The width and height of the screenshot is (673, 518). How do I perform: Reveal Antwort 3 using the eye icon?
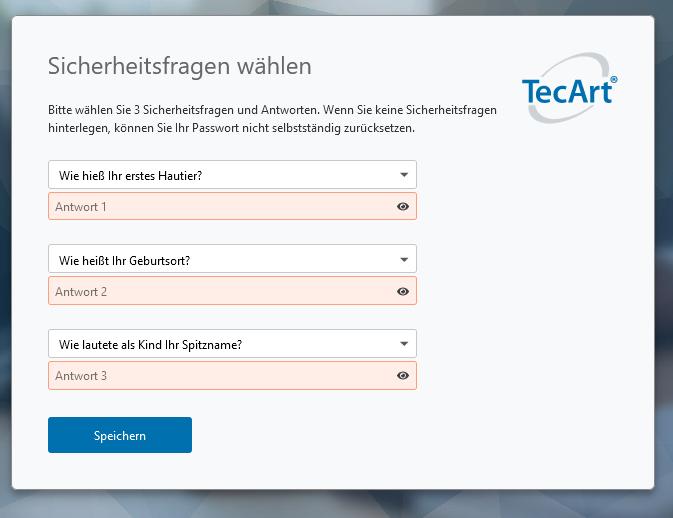pos(403,376)
